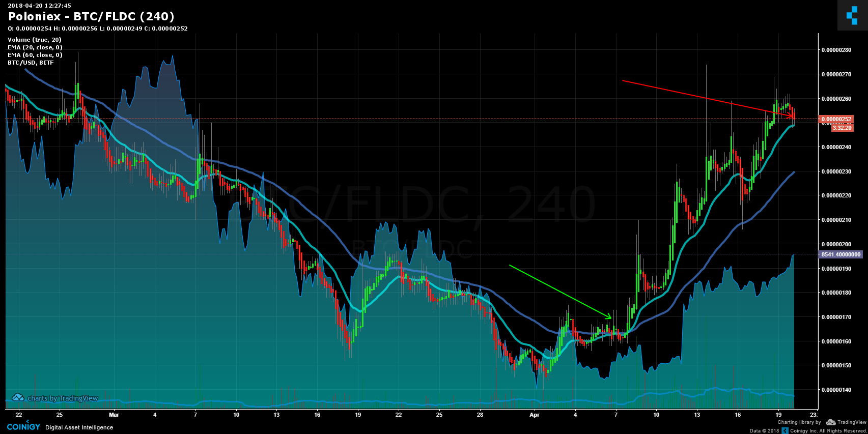Select the 'EMA (20, close, 0)' indicator label
This screenshot has height=434, width=868.
click(x=35, y=47)
